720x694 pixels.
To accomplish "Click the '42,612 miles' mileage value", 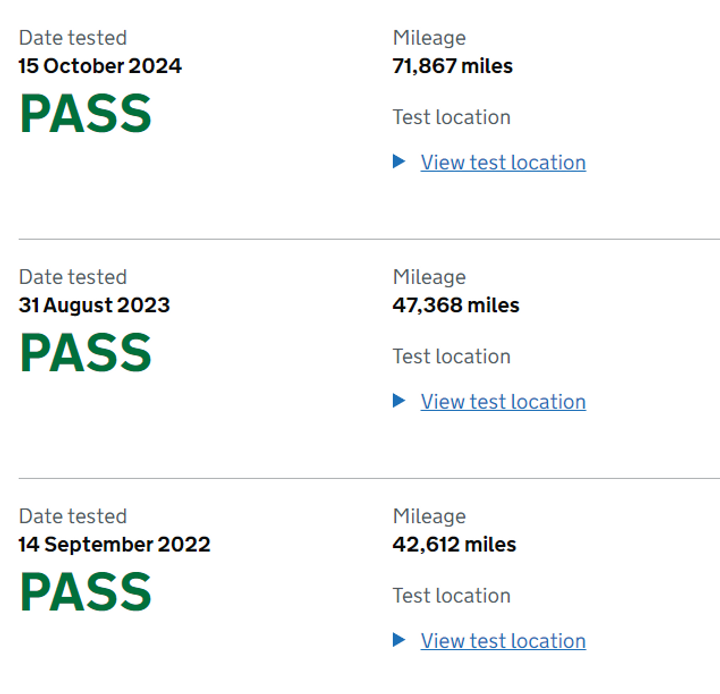I will [x=455, y=545].
